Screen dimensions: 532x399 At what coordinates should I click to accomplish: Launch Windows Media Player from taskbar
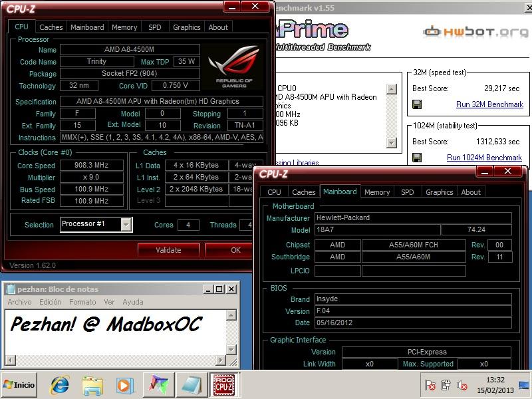tap(124, 385)
